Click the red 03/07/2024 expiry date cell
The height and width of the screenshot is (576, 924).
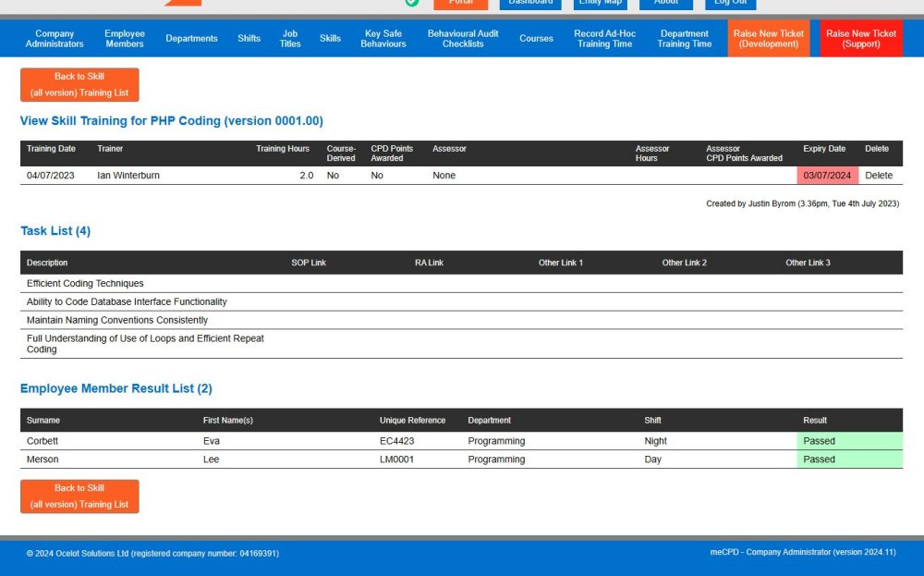coord(827,176)
